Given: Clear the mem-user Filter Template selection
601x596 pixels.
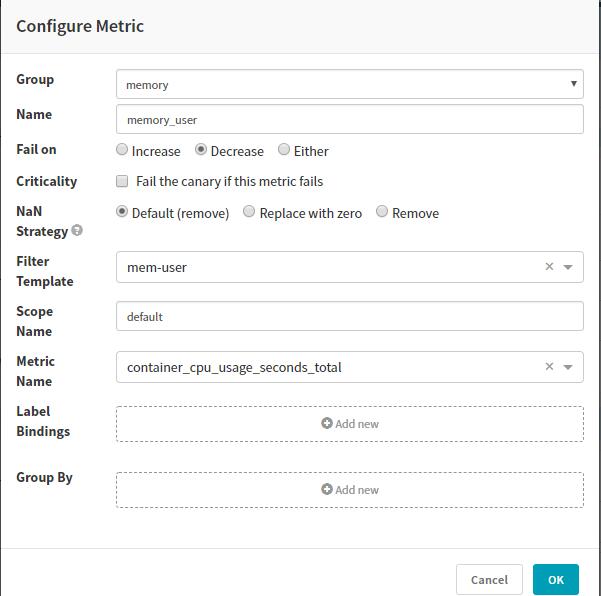Looking at the screenshot, I should pos(548,267).
